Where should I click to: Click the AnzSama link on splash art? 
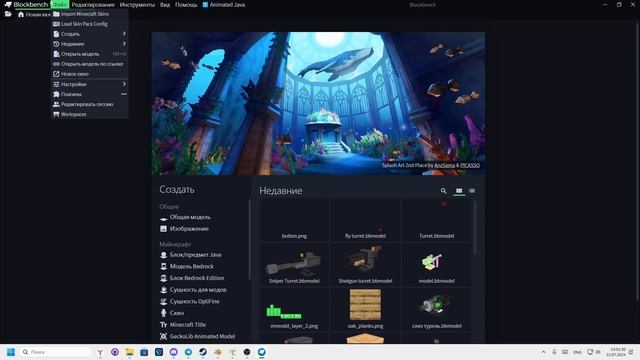[x=444, y=165]
